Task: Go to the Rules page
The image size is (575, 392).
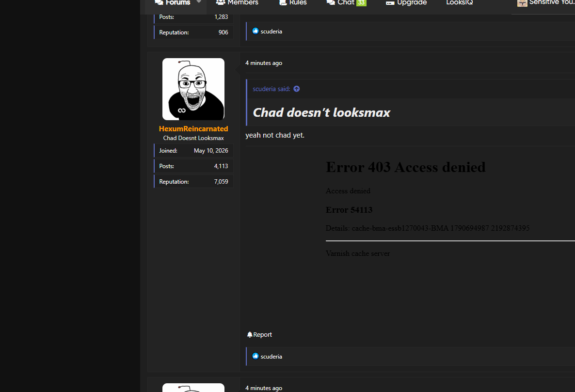Action: coord(293,2)
